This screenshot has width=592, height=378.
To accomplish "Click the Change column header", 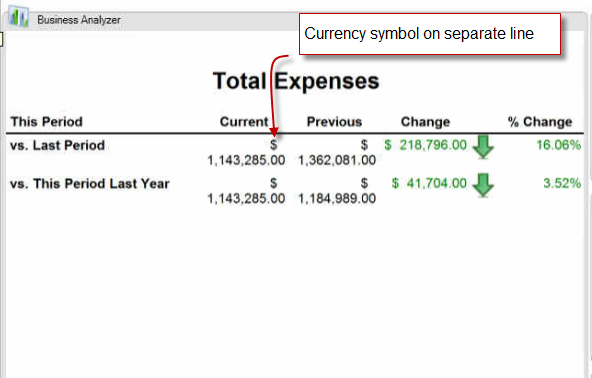I will point(426,122).
